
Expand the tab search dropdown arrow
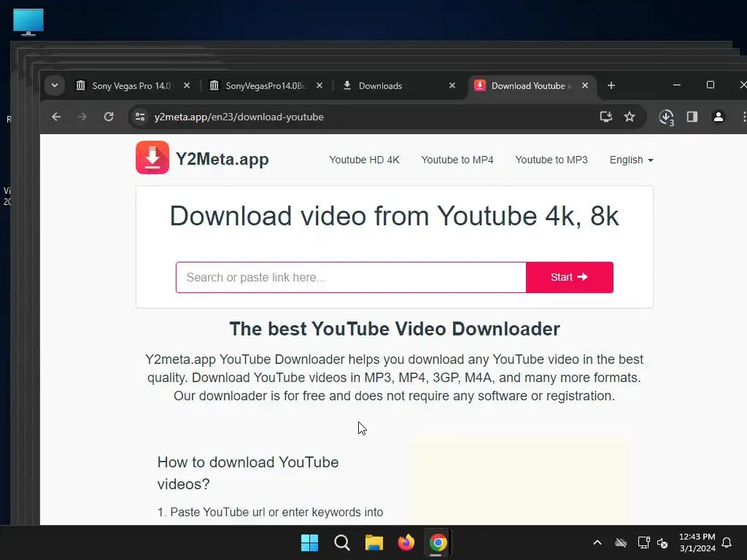tap(55, 86)
